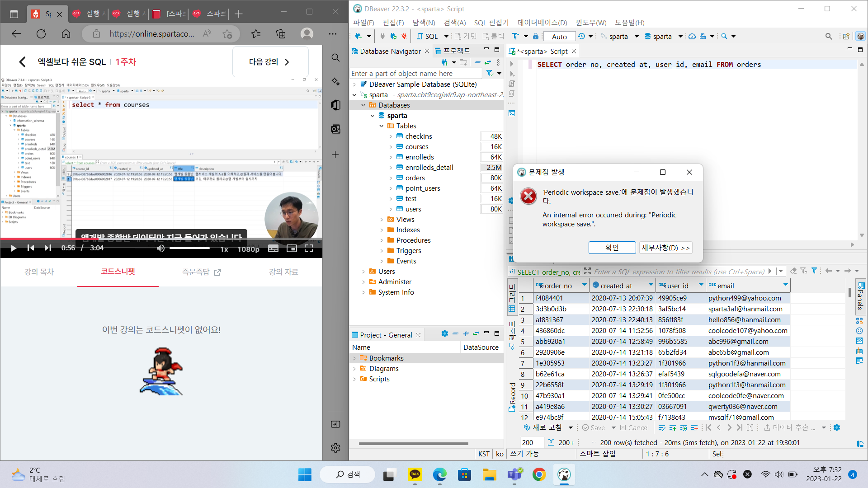Mute the lecture video with the speaker icon
This screenshot has width=868, height=488.
click(x=160, y=248)
